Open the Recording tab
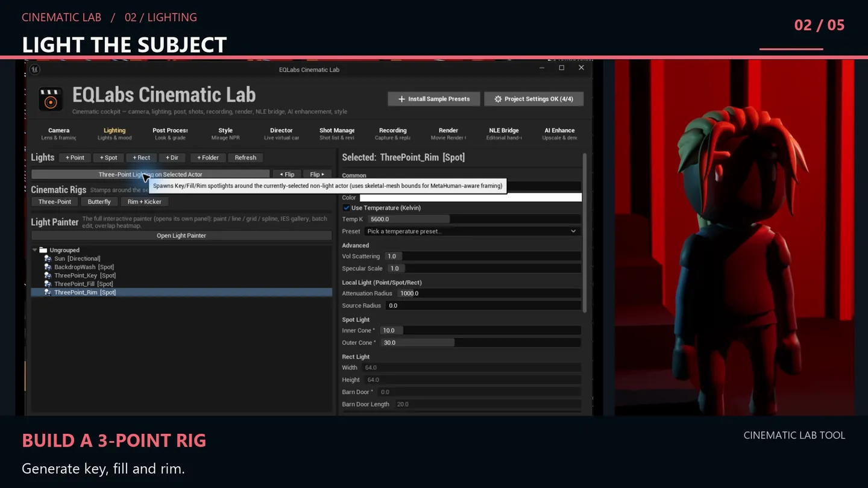 [392, 134]
